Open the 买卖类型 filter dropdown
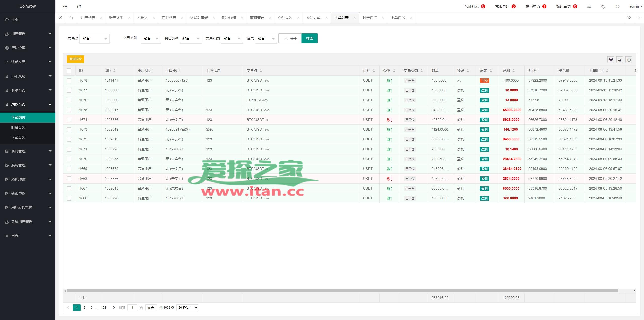The height and width of the screenshot is (320, 644). coord(191,39)
